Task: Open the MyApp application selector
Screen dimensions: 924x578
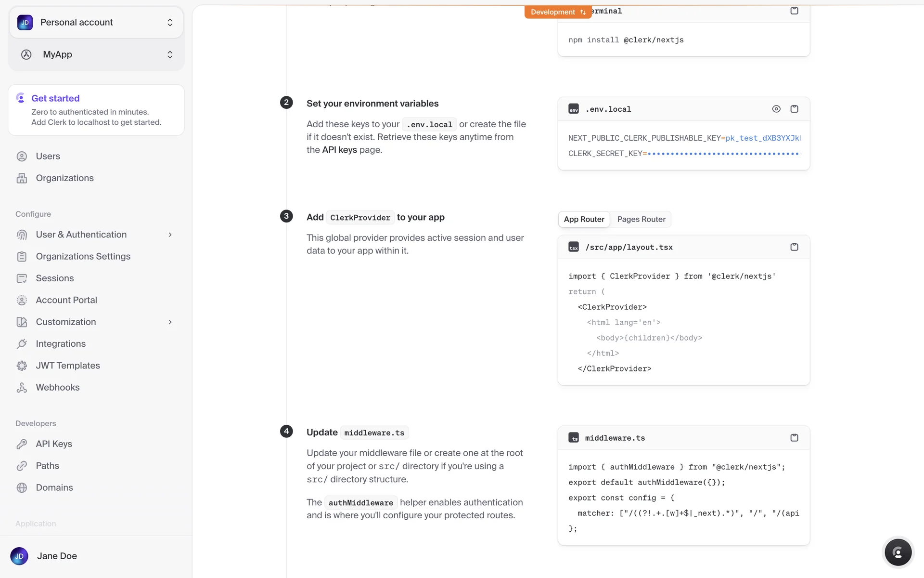Action: (96, 54)
